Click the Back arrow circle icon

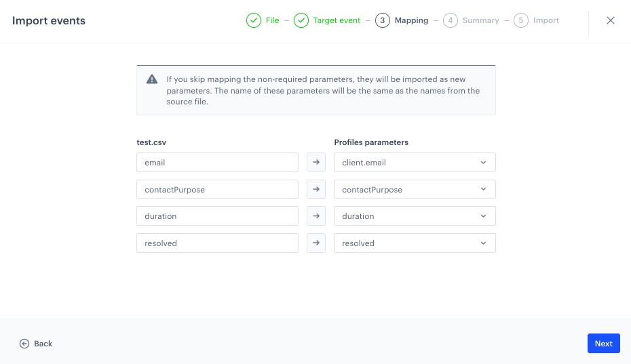pos(24,344)
